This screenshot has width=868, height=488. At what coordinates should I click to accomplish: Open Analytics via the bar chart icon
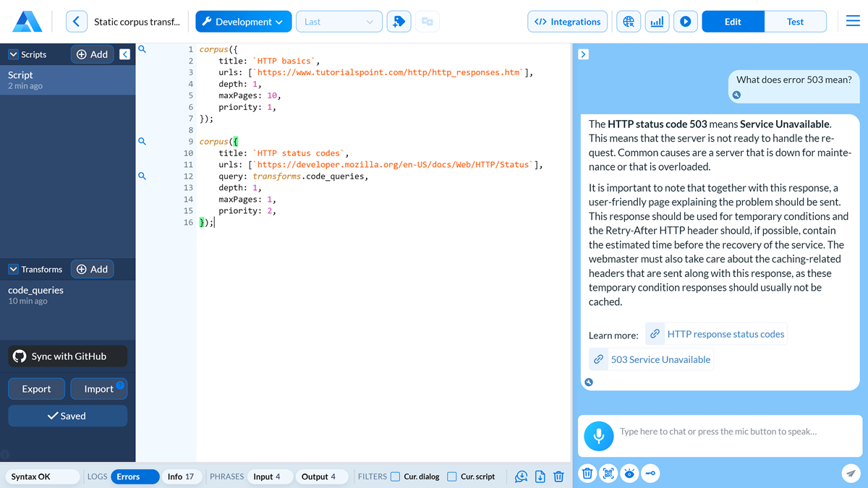point(657,21)
